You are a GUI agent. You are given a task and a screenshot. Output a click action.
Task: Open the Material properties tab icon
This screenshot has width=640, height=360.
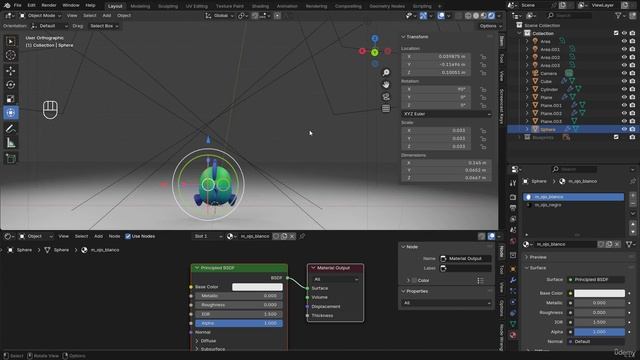pyautogui.click(x=513, y=335)
